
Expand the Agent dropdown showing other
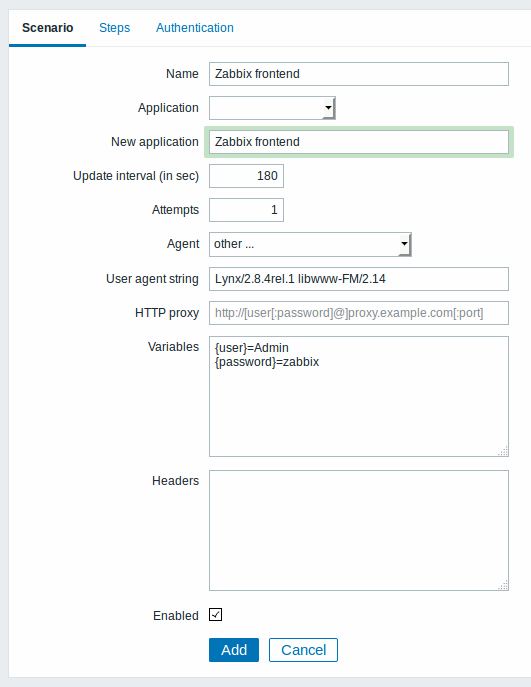310,244
